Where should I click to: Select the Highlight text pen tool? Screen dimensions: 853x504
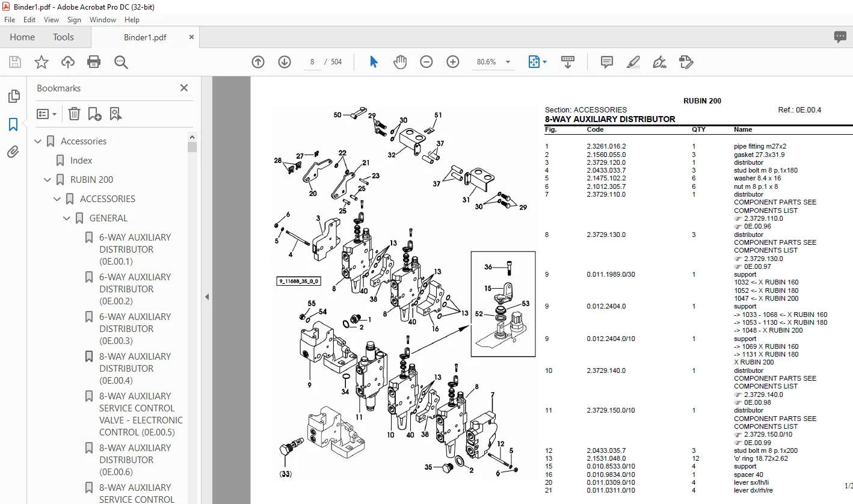click(x=633, y=62)
